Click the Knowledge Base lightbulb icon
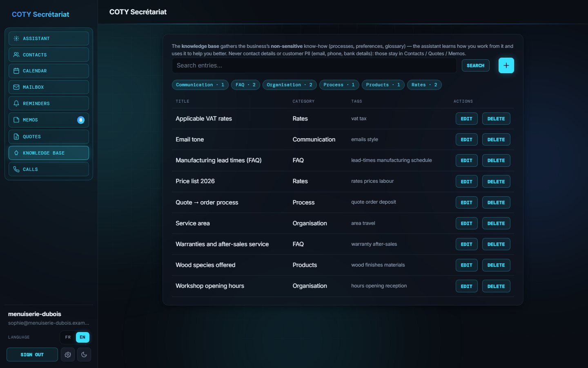 16,153
